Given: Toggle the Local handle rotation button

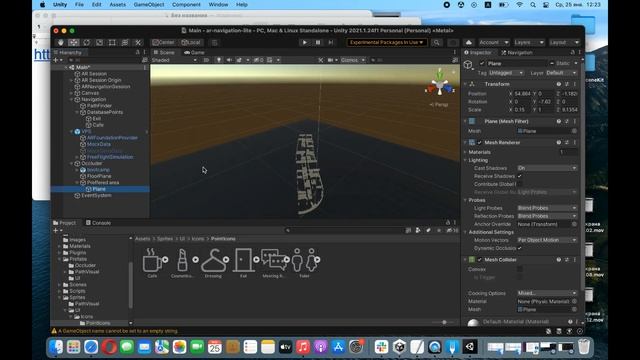Looking at the screenshot, I should click(x=191, y=42).
